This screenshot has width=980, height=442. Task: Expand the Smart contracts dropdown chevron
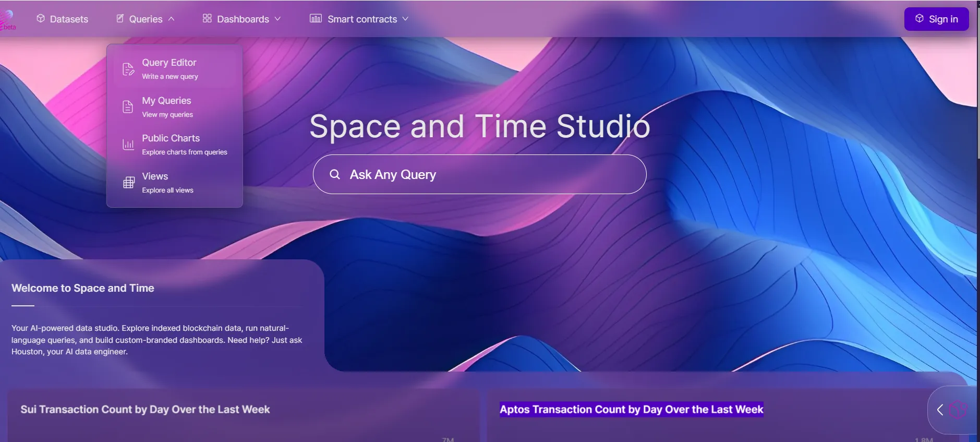(405, 19)
